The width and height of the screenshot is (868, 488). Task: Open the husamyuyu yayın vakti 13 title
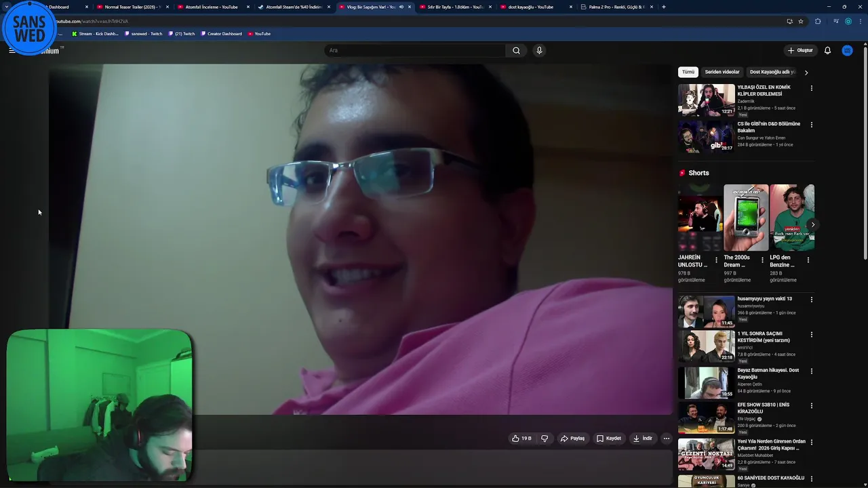pos(764,299)
